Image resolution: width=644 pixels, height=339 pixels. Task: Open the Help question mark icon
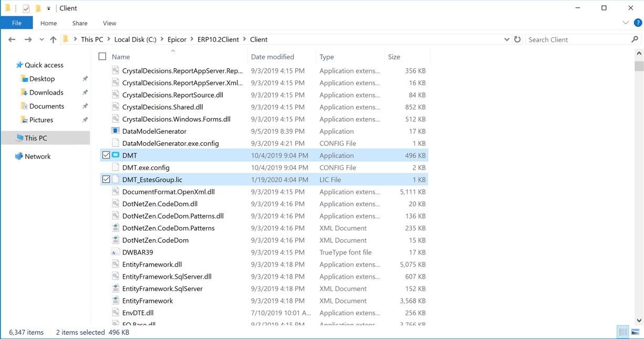pyautogui.click(x=638, y=23)
